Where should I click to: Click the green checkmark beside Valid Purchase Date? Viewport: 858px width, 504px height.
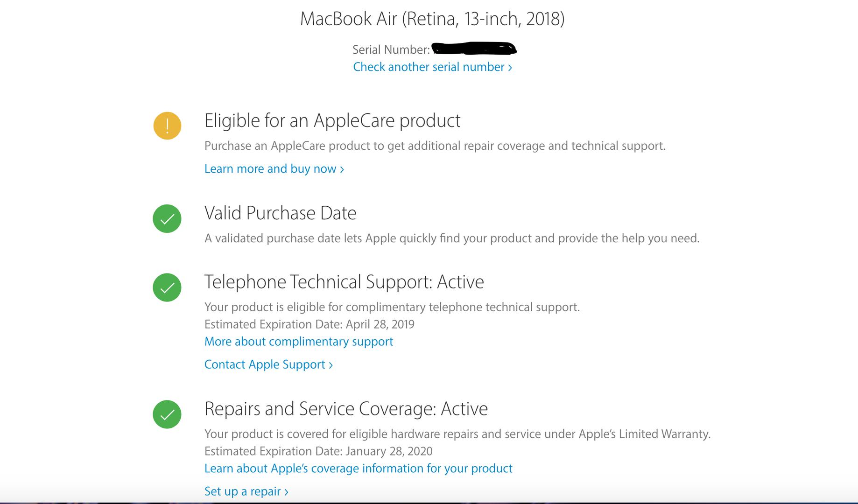pos(167,218)
